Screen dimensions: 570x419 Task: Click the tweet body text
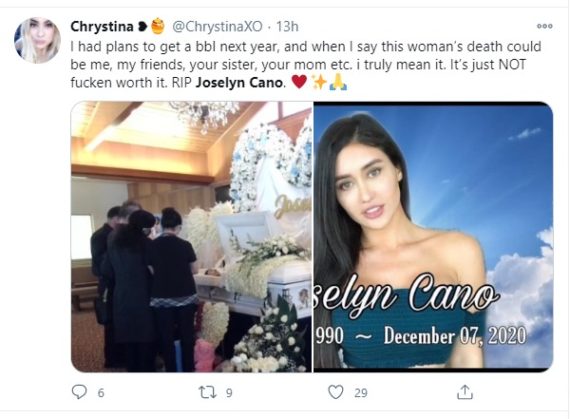coord(306,65)
